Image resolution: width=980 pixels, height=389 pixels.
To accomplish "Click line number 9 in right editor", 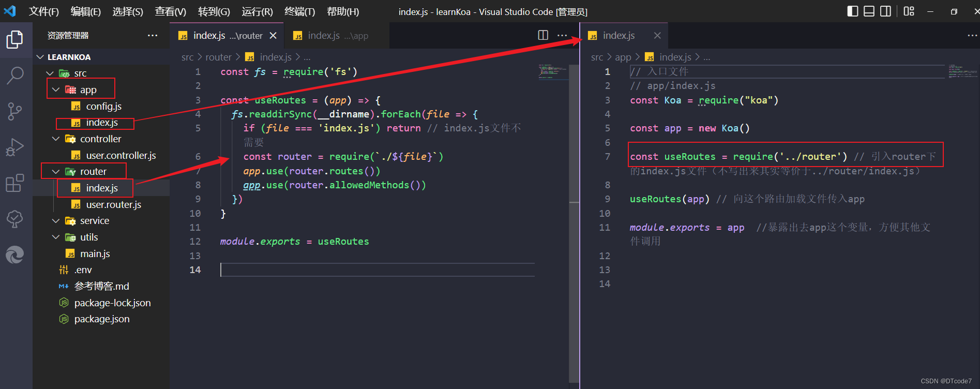I will pos(608,199).
